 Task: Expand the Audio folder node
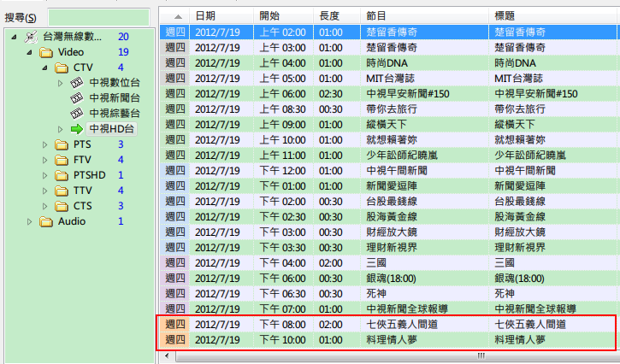(29, 221)
